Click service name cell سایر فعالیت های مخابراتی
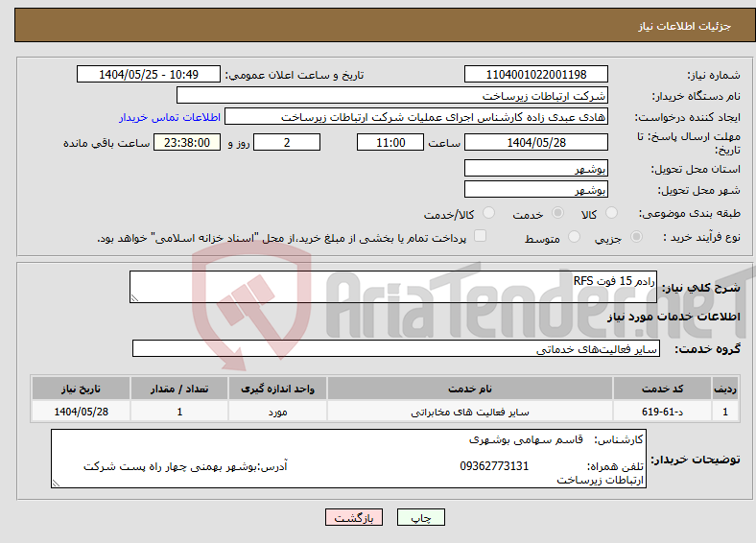The width and height of the screenshot is (756, 543). [469, 412]
